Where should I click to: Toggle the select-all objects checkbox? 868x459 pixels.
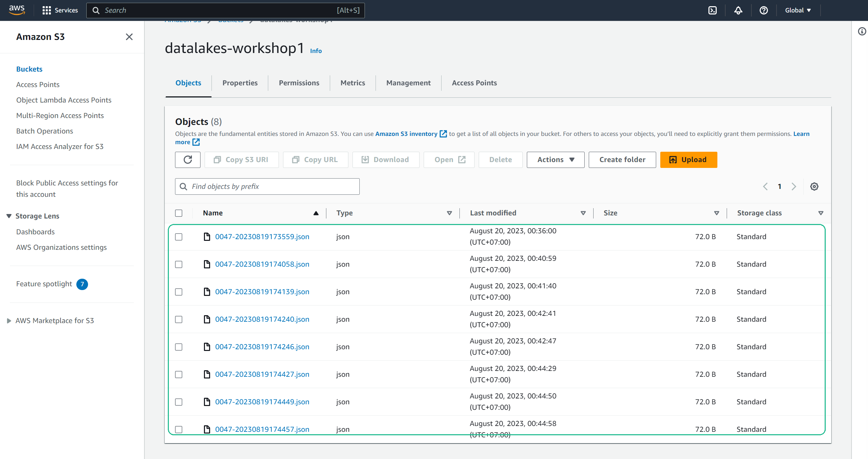coord(178,213)
